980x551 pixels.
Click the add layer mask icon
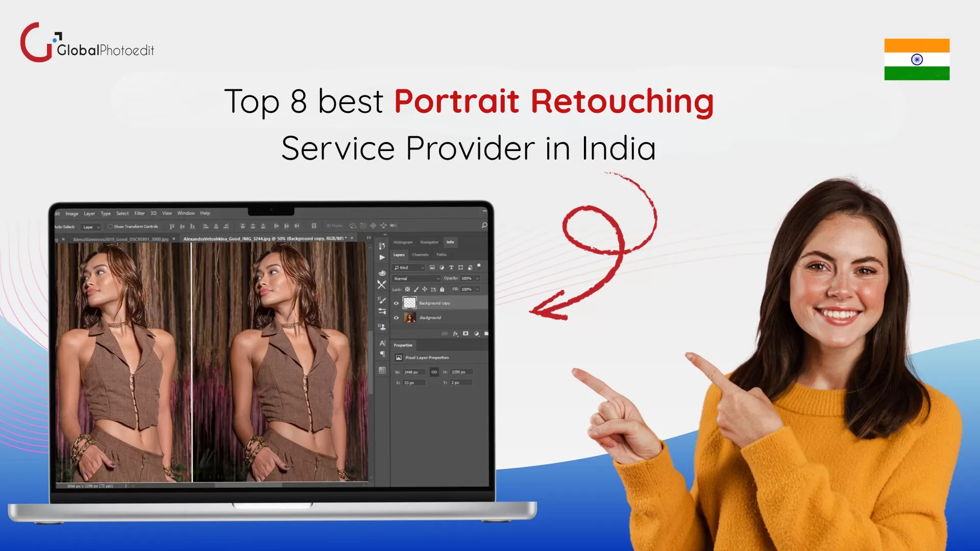pyautogui.click(x=465, y=334)
